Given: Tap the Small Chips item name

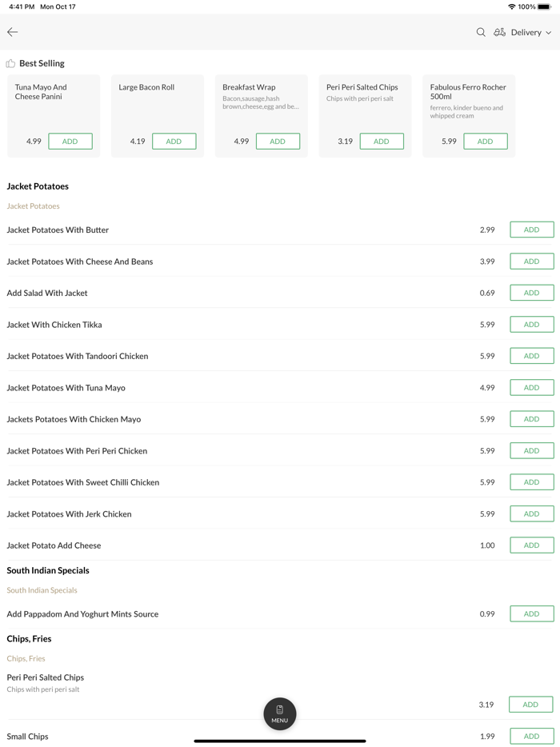Looking at the screenshot, I should point(28,737).
